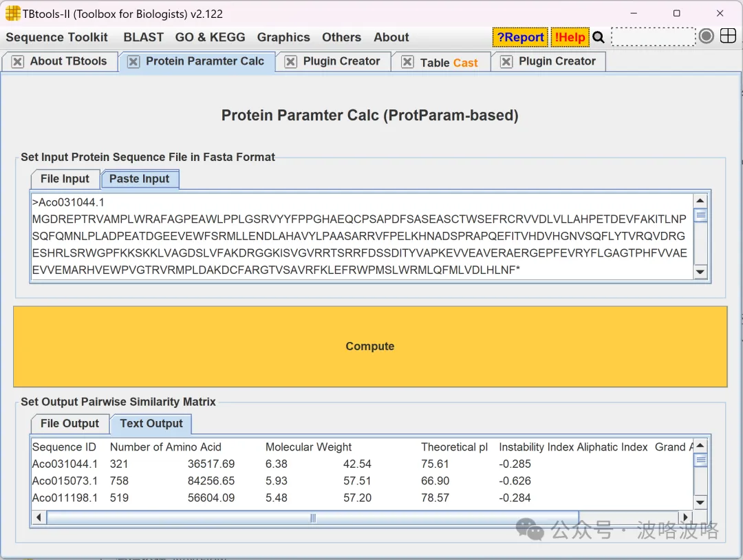Click the Molecular Weight column header

pyautogui.click(x=308, y=447)
